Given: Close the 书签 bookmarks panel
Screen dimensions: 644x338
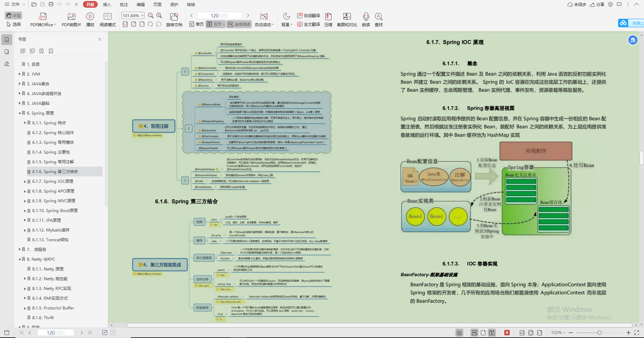Looking at the screenshot, I should tap(100, 39).
